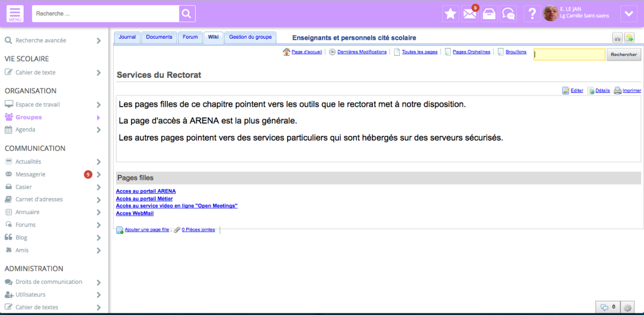Expand the Espace de travail sidebar item

point(99,105)
